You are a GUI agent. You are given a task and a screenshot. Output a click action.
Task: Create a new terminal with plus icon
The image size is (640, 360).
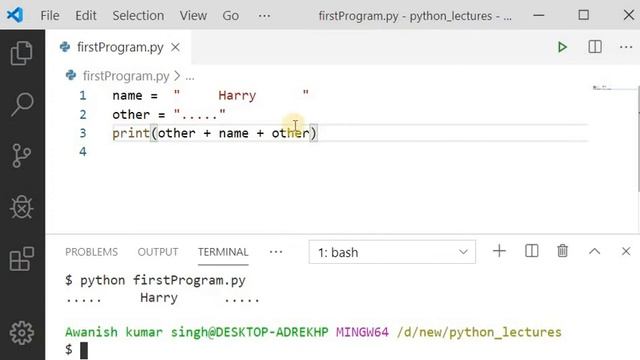[x=499, y=251]
